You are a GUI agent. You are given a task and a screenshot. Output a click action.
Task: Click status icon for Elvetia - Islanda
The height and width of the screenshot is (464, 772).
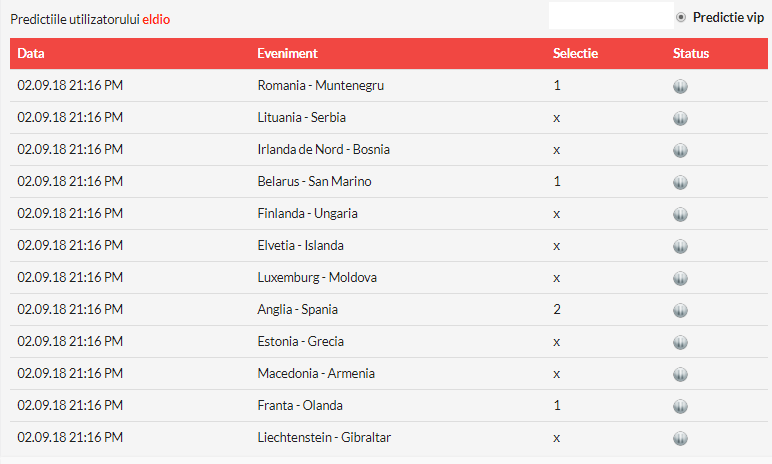pyautogui.click(x=680, y=246)
